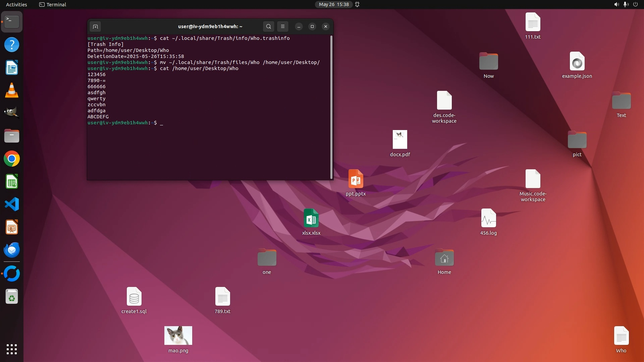Click the Terminal search icon
This screenshot has width=644, height=362.
(x=268, y=26)
